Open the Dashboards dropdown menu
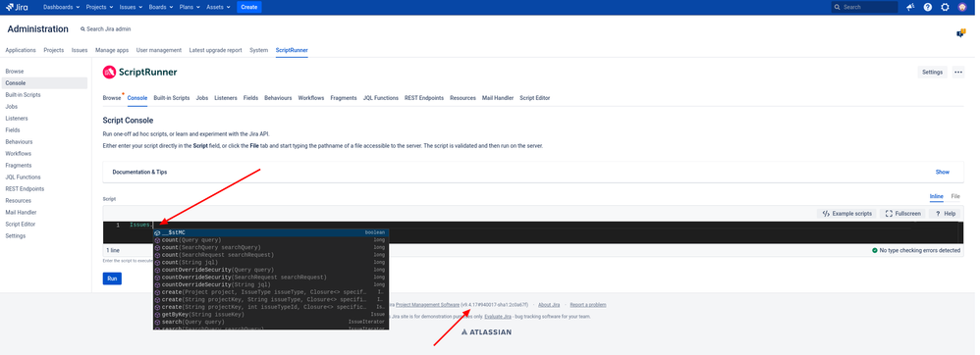The width and height of the screenshot is (980, 355). [61, 7]
